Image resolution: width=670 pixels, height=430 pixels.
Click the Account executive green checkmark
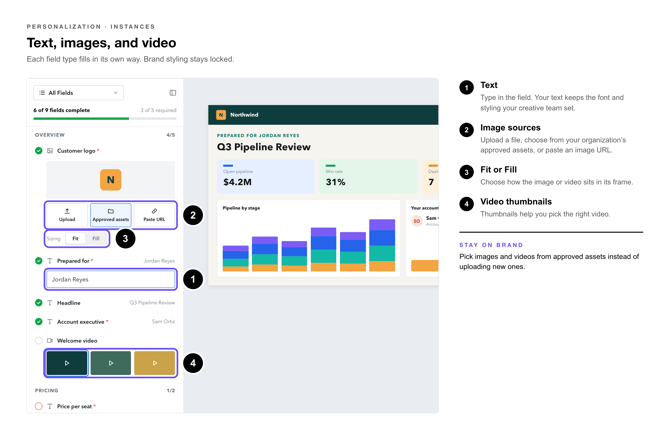[38, 321]
